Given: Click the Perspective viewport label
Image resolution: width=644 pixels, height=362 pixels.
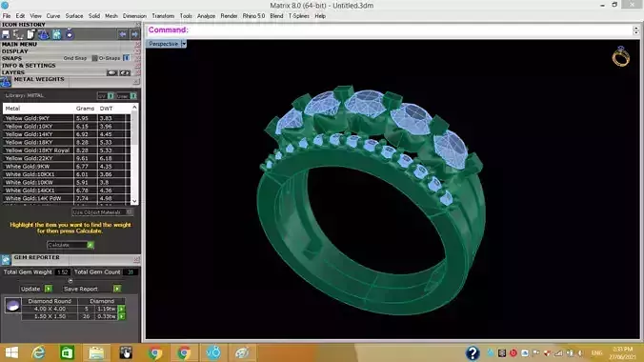Looking at the screenshot, I should pos(163,44).
